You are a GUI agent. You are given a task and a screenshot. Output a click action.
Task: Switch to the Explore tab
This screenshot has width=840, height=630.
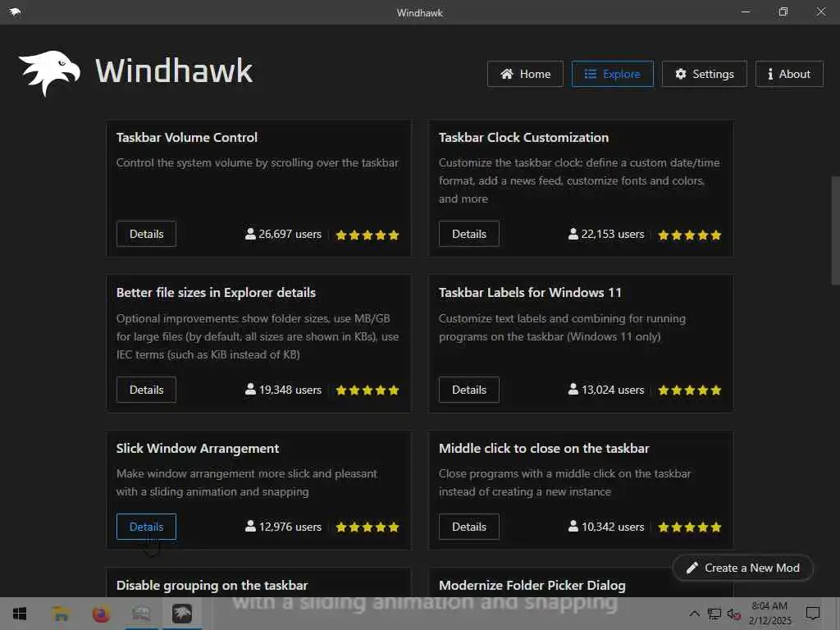tap(612, 74)
